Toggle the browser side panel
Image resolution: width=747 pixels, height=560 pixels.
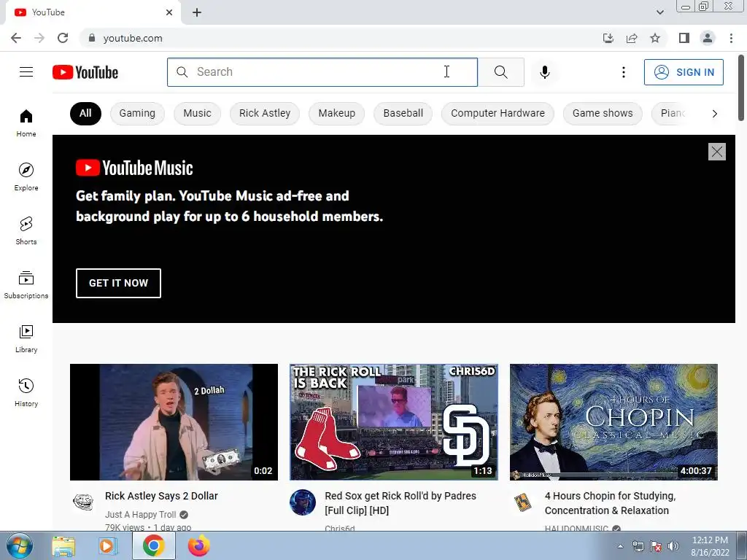click(684, 38)
